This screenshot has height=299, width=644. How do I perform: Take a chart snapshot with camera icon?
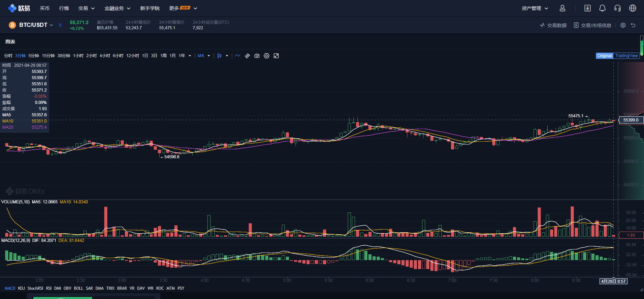click(257, 56)
